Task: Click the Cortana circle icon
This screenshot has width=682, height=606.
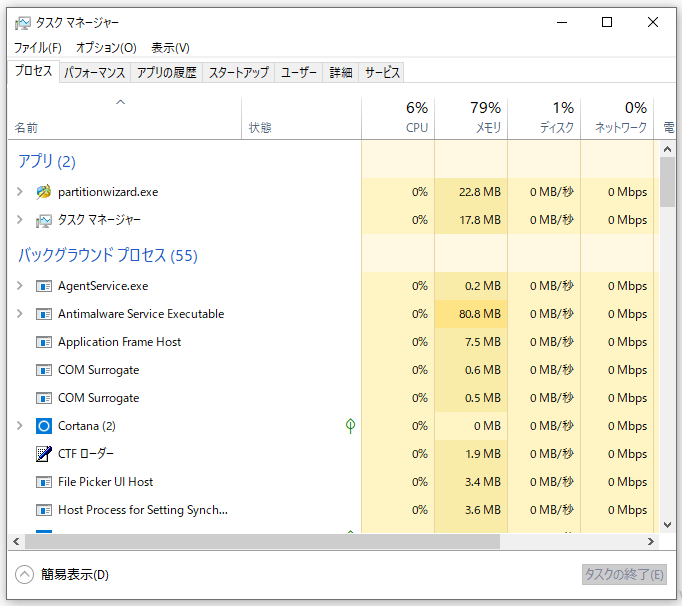Action: click(x=43, y=426)
